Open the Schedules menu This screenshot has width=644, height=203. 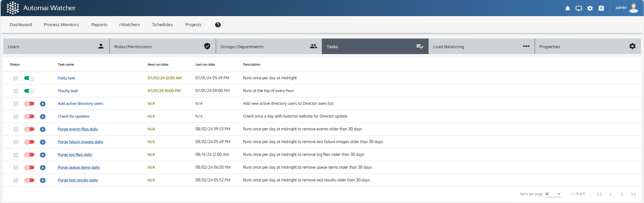162,25
